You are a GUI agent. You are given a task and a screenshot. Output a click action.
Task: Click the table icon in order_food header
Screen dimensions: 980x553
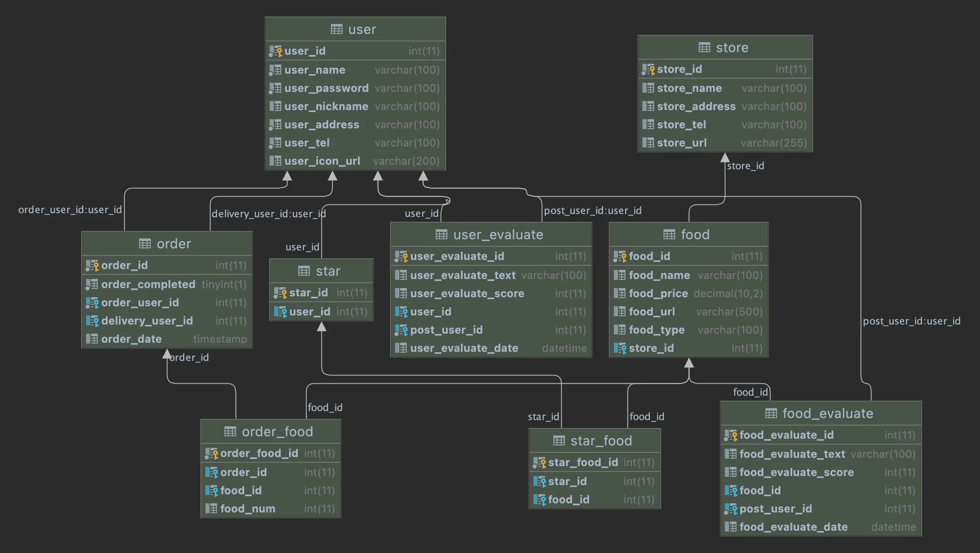point(230,432)
